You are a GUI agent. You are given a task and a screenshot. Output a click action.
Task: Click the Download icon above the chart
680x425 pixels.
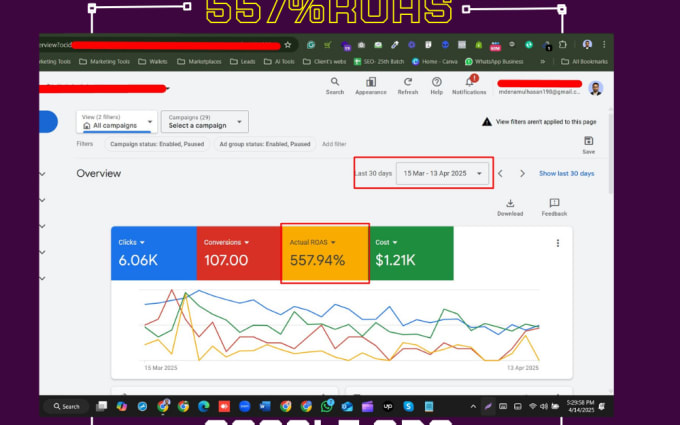(x=510, y=203)
